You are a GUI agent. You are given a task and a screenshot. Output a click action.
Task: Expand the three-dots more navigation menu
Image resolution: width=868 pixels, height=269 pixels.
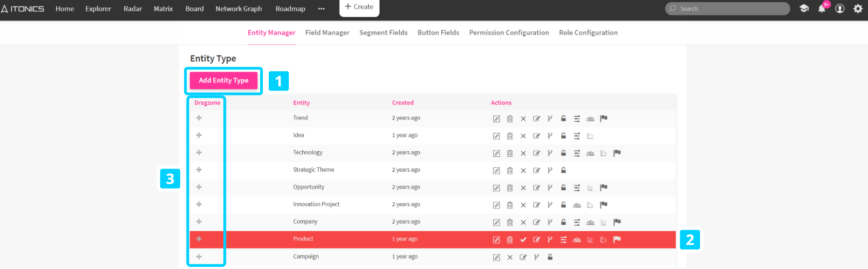(321, 9)
